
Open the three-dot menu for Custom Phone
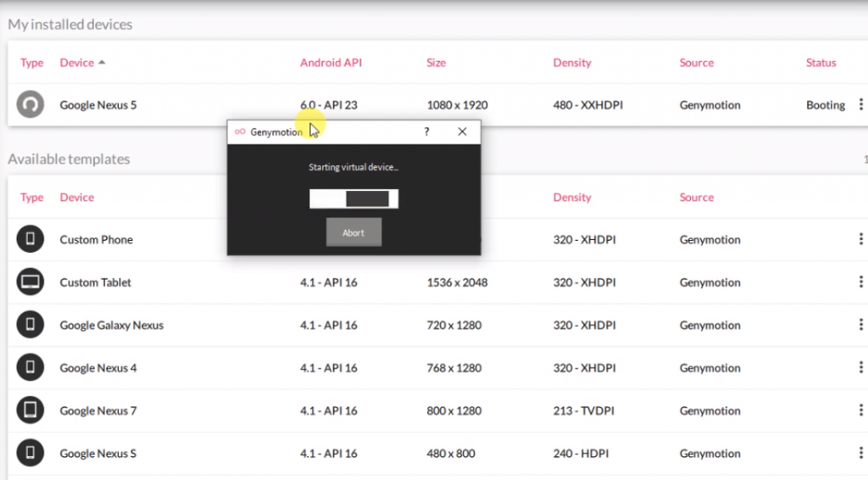coord(860,239)
